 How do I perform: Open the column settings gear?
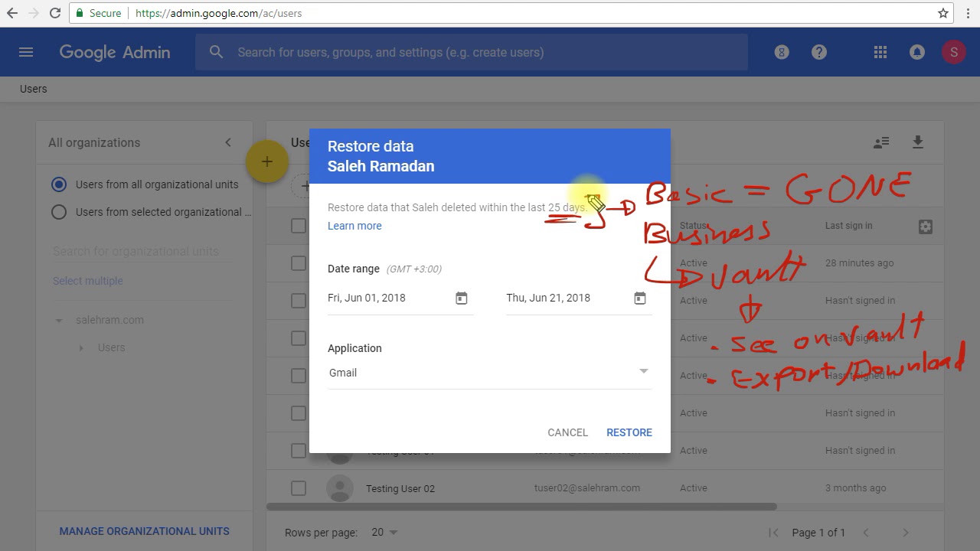point(926,227)
